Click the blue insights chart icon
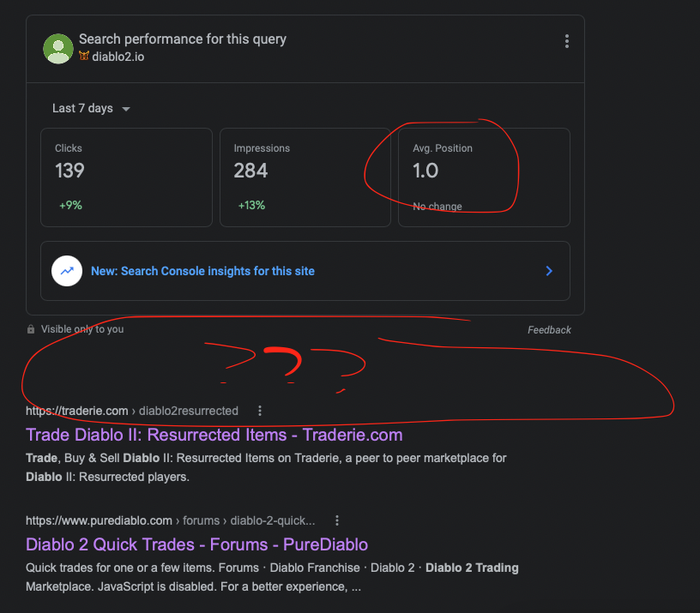This screenshot has width=700, height=613. pos(66,271)
